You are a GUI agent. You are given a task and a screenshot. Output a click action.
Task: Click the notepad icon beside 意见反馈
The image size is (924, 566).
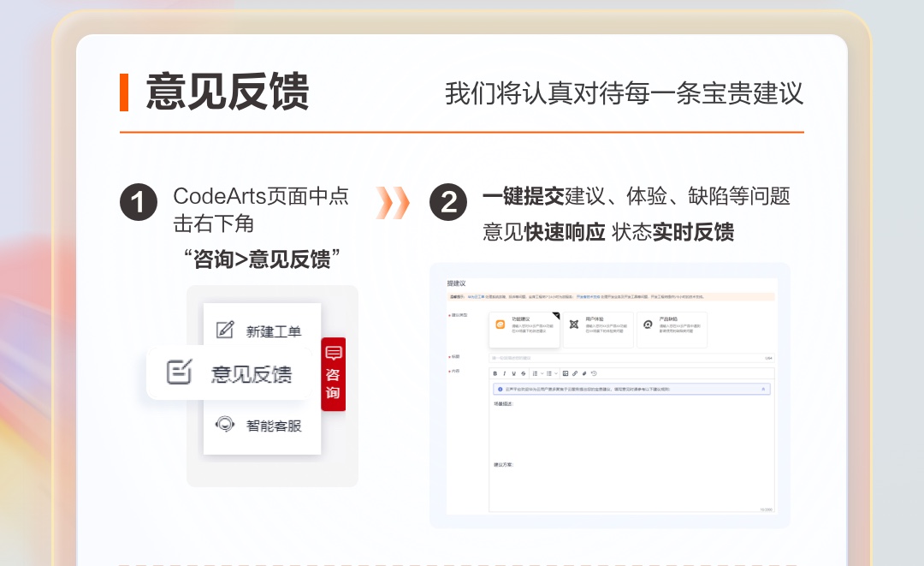179,372
